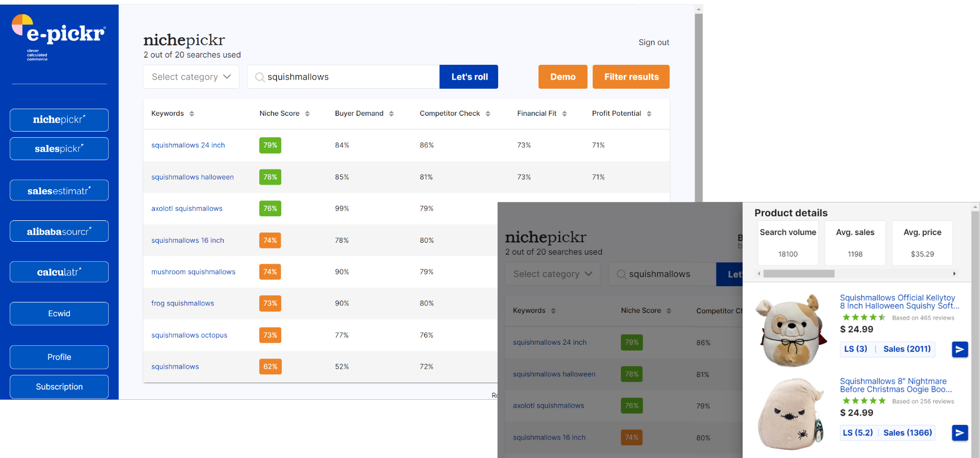Sort by Profit Potential column arrows
The height and width of the screenshot is (458, 980).
(x=649, y=114)
